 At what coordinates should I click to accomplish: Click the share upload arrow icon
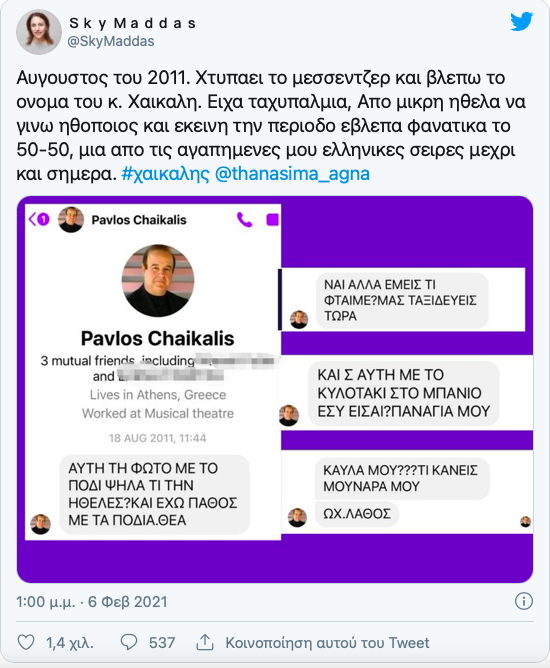(x=204, y=642)
